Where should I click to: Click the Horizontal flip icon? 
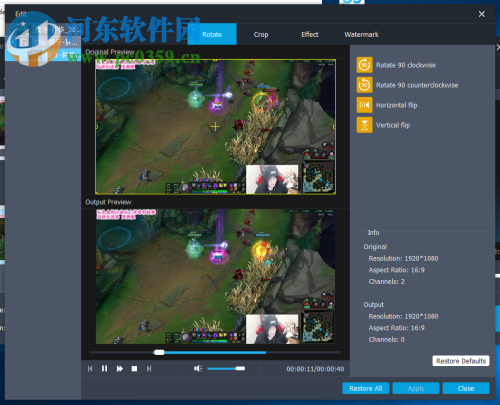coord(364,105)
